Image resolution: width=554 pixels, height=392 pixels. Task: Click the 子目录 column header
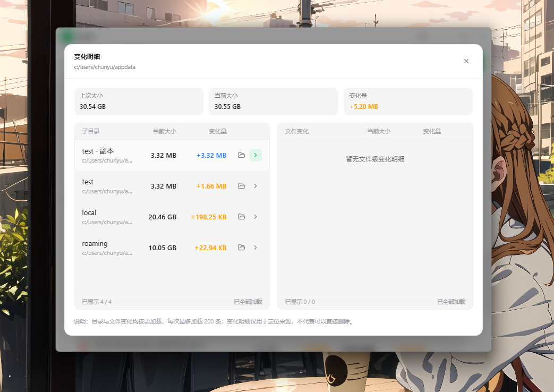[91, 131]
